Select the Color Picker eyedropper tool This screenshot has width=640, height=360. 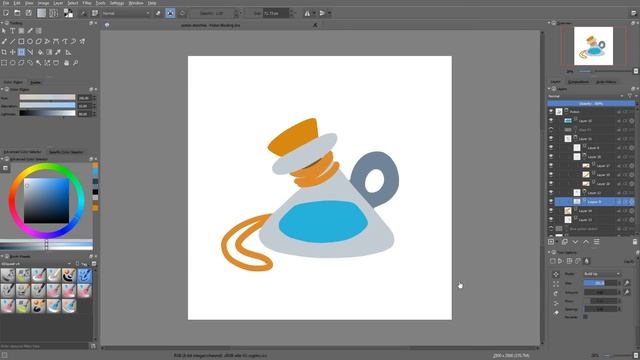(58, 52)
